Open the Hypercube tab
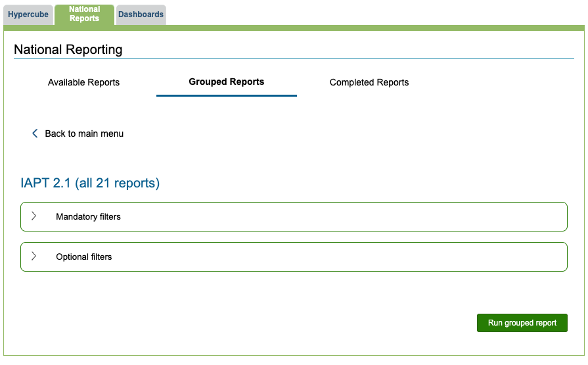This screenshot has width=588, height=365. tap(28, 14)
